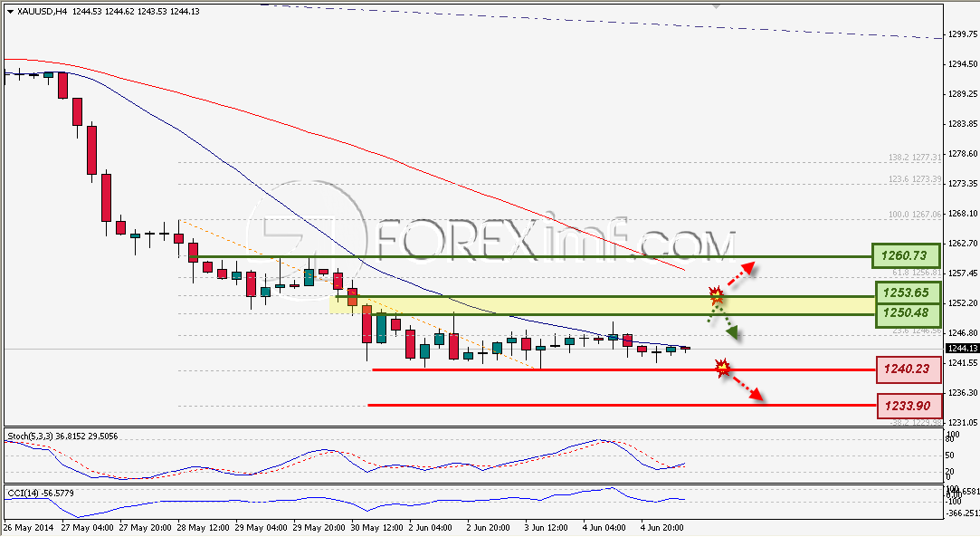
Task: Click the time axis label 3 Jun 12:00
Action: (x=547, y=528)
